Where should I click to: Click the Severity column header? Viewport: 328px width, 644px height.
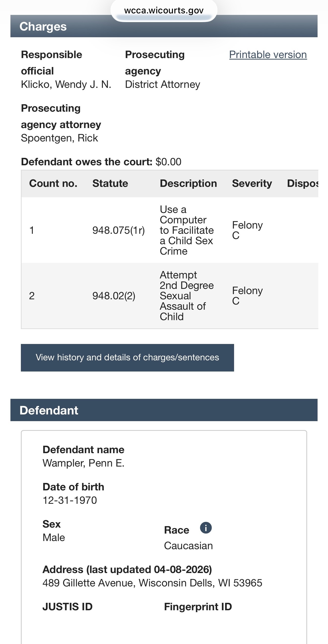(252, 183)
